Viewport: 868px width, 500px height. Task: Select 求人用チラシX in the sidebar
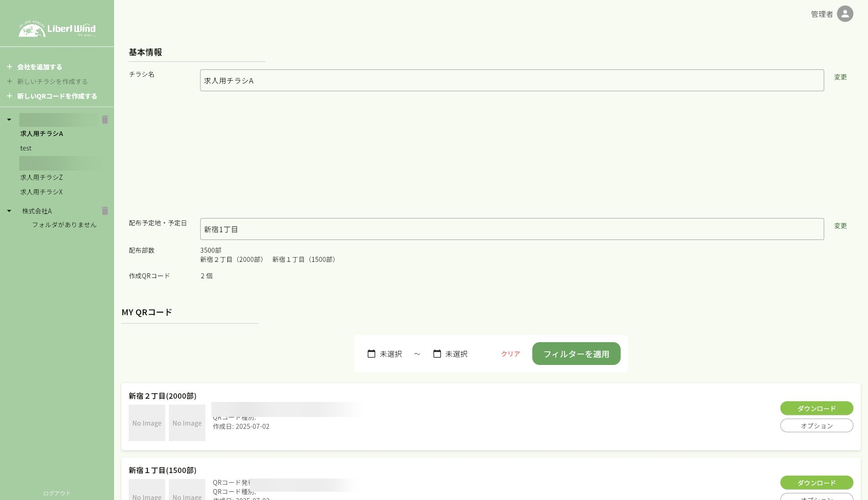coord(42,192)
